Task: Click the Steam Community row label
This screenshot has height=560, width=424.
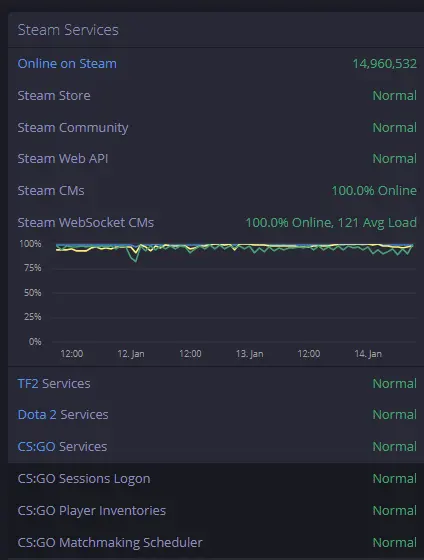Action: (x=73, y=128)
